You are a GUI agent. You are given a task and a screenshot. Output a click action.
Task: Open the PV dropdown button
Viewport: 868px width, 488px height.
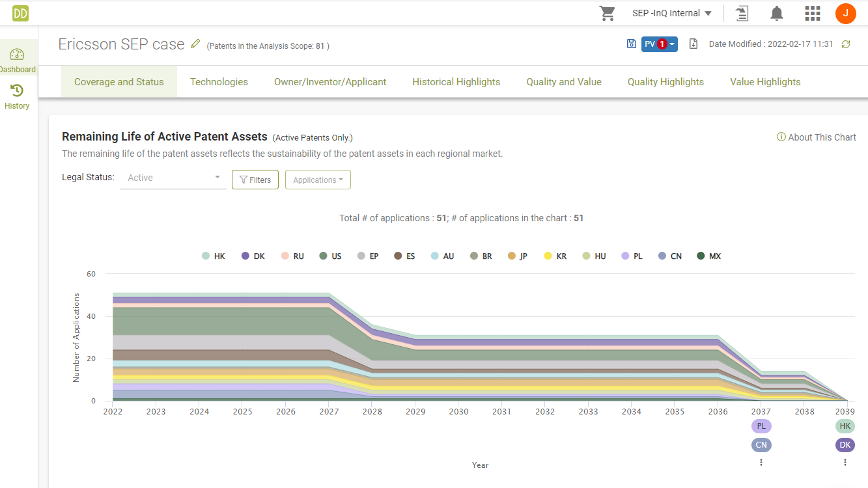coord(660,44)
